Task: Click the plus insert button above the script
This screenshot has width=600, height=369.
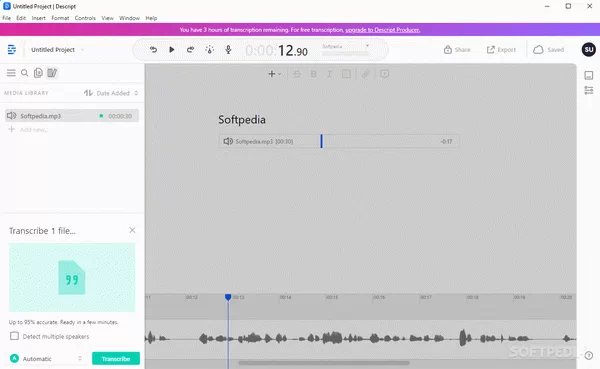Action: 274,74
